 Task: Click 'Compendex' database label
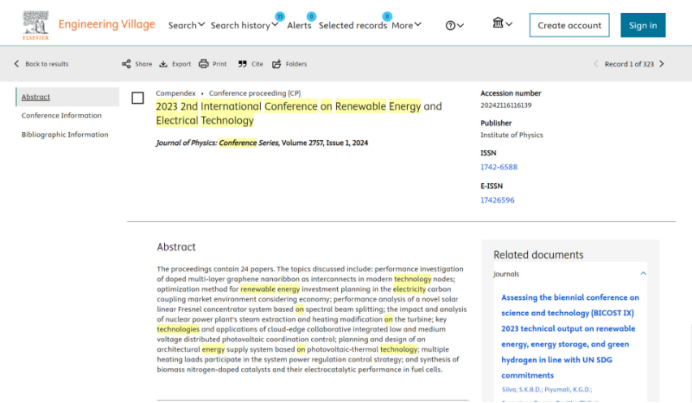click(175, 94)
